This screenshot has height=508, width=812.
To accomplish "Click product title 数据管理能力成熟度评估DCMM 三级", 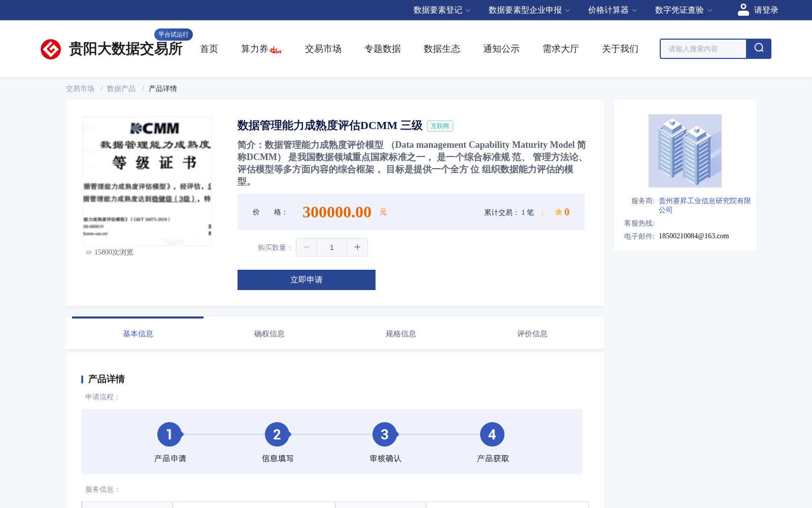I will pyautogui.click(x=330, y=125).
